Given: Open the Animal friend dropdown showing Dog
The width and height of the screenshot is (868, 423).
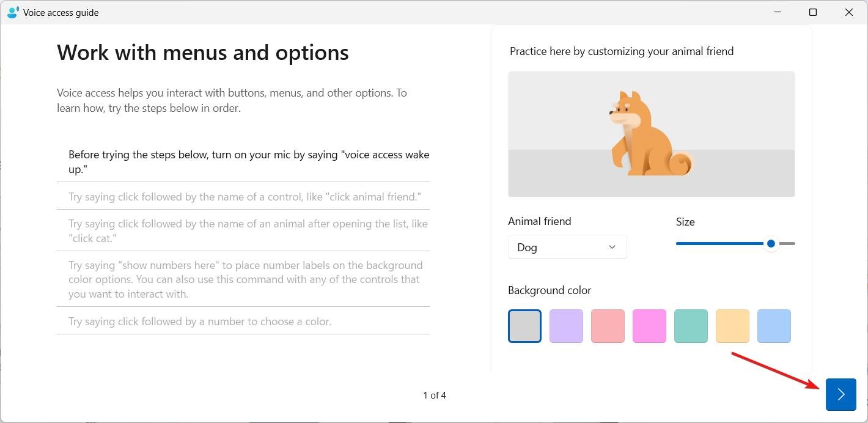Looking at the screenshot, I should pos(567,247).
